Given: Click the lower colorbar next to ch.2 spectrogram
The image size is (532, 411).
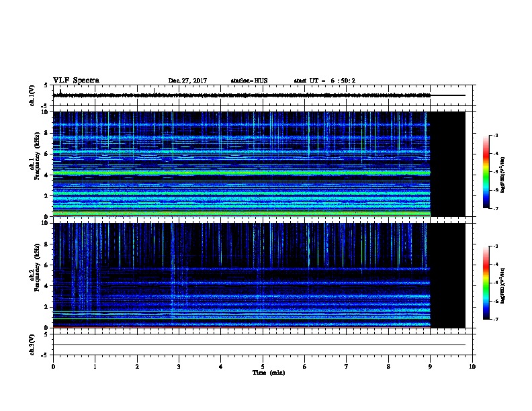Looking at the screenshot, I should 486,283.
